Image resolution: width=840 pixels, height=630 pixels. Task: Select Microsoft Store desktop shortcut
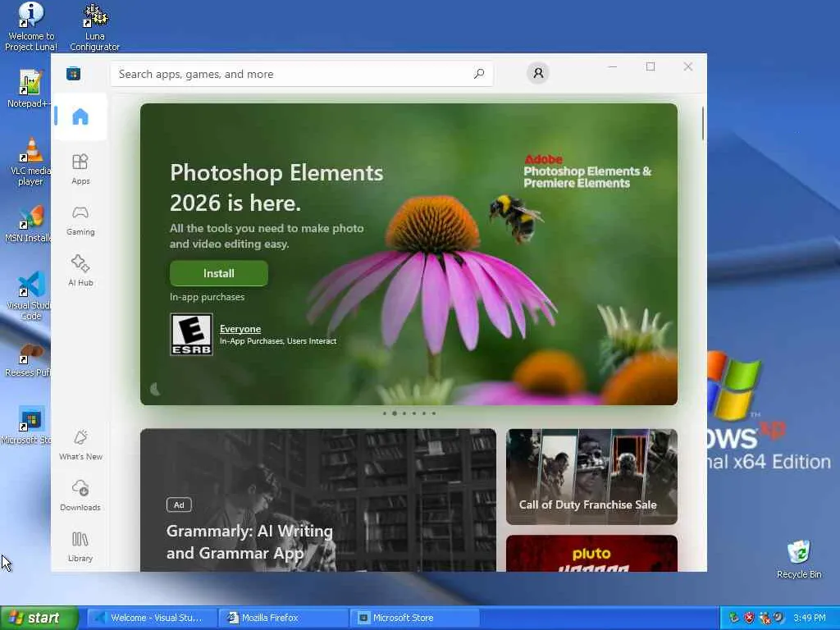(27, 426)
